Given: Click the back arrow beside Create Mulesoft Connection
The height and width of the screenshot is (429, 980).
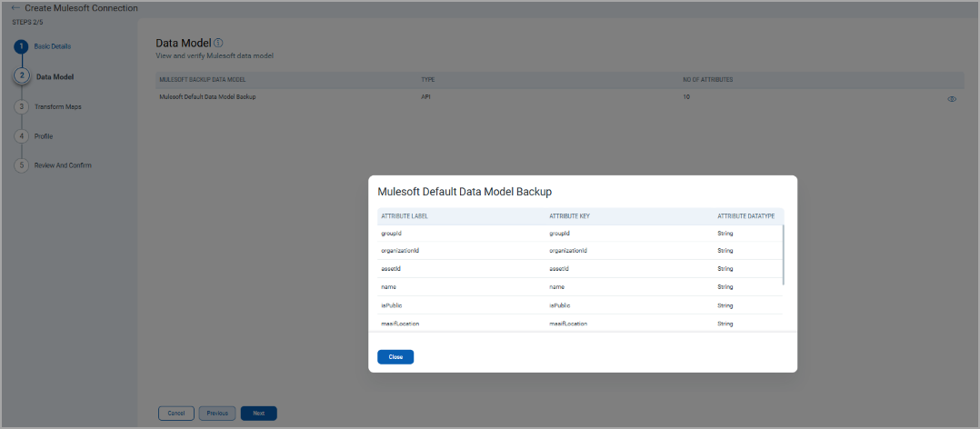Looking at the screenshot, I should coord(15,8).
